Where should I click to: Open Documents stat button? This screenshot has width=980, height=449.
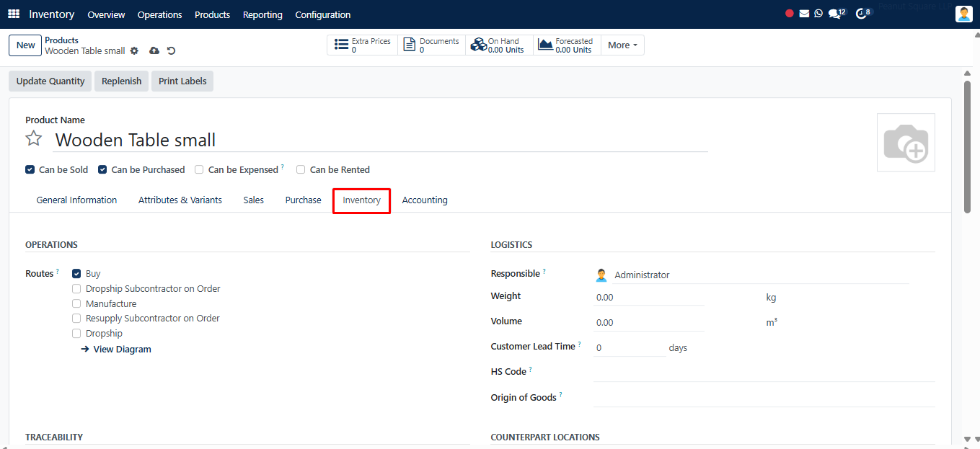click(x=431, y=45)
